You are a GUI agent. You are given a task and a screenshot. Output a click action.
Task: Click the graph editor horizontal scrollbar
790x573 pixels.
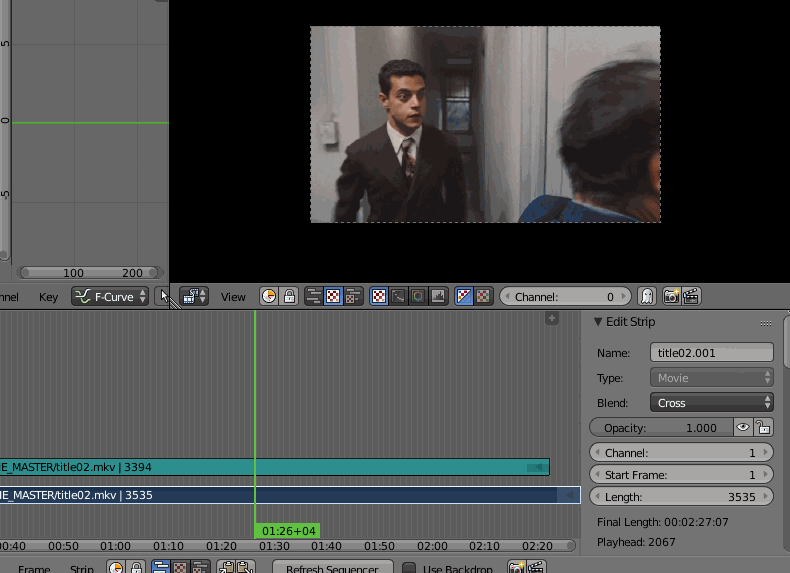click(90, 273)
